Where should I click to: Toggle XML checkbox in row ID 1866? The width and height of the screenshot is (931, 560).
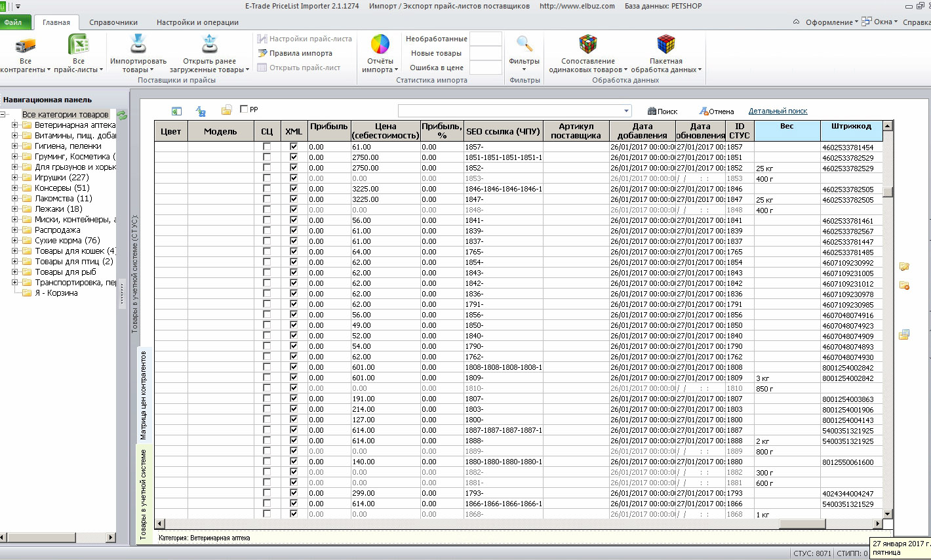293,504
